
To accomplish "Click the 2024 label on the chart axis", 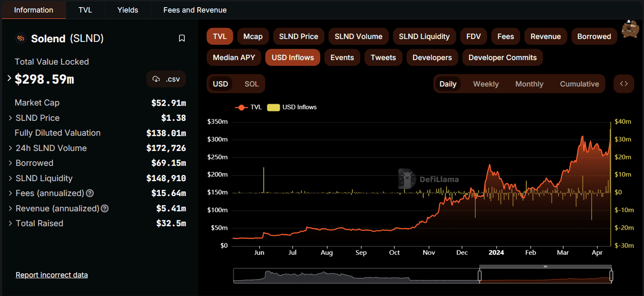I will coord(496,252).
